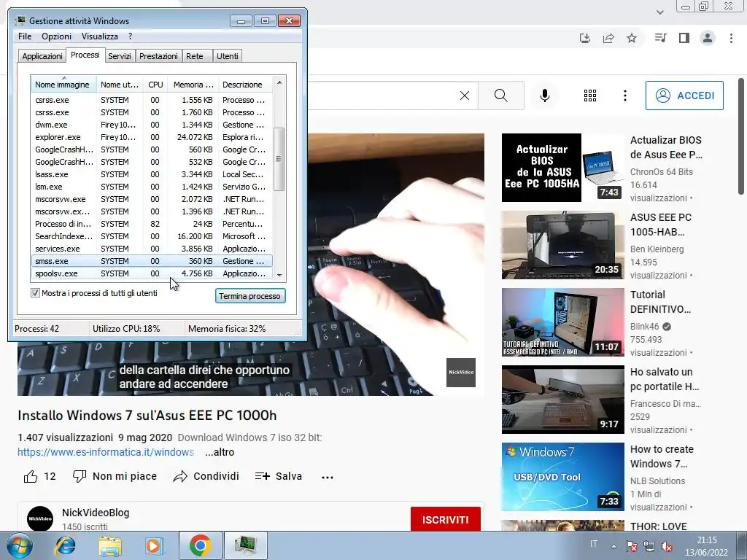The image size is (747, 560).
Task: Open Windows 7 USB/DVD Tool video thumbnail
Action: coord(562,477)
